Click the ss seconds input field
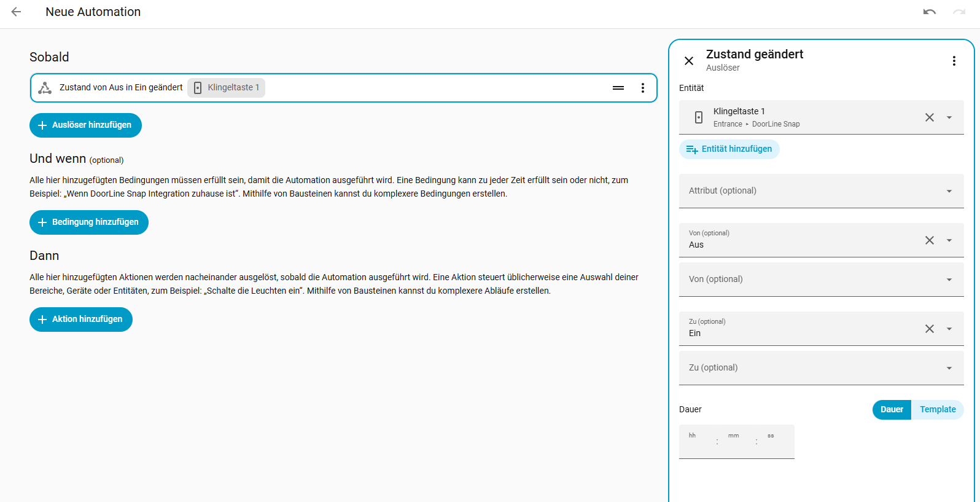 click(776, 442)
